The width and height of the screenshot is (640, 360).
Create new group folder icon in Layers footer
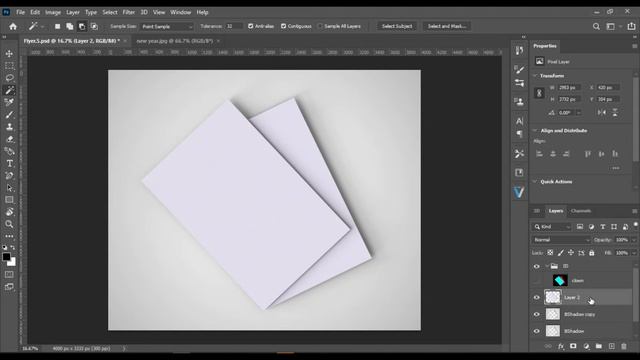click(599, 346)
